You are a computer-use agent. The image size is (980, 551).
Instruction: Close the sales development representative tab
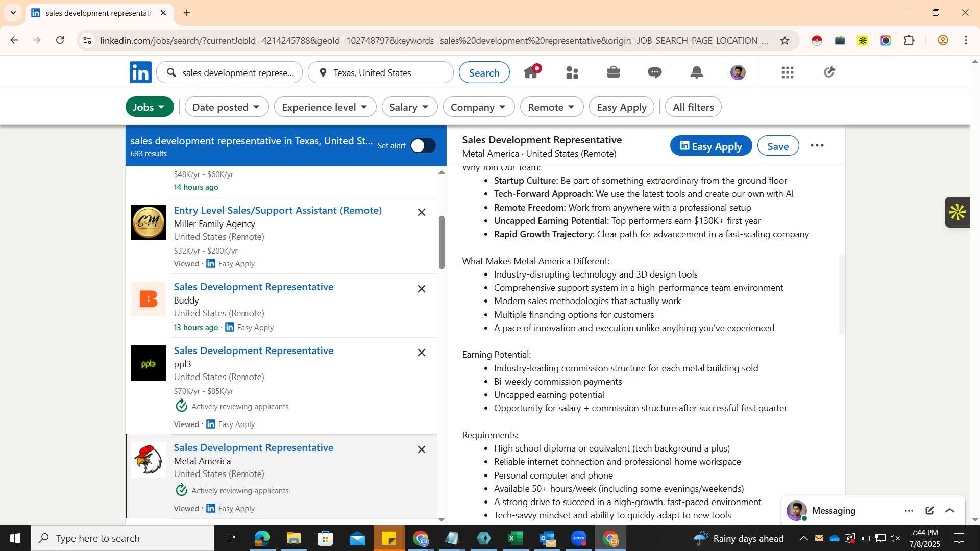[x=163, y=13]
